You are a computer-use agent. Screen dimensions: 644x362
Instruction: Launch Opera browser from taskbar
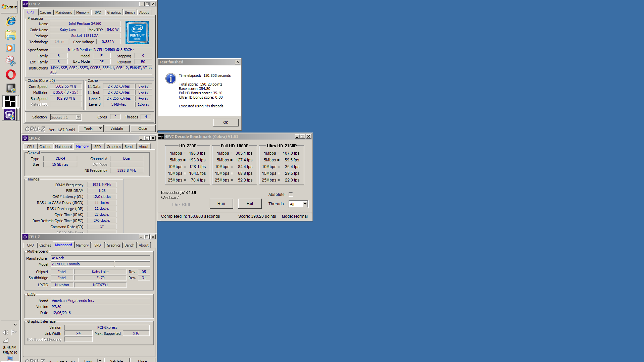point(11,74)
